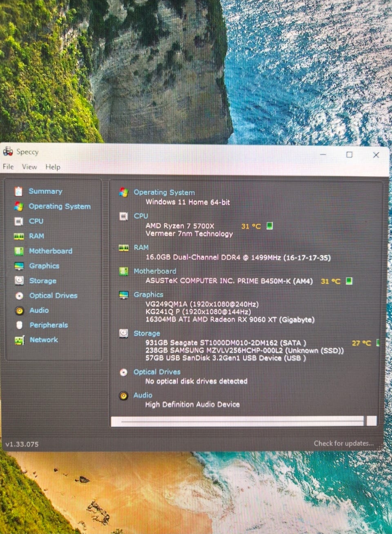The width and height of the screenshot is (392, 534).
Task: Open Audio section from sidebar label
Action: click(x=39, y=310)
